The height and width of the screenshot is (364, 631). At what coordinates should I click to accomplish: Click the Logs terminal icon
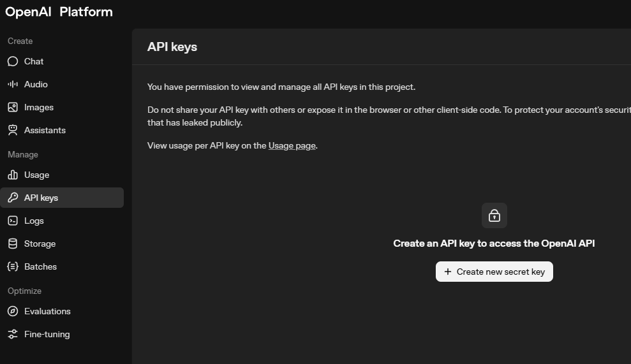point(13,221)
